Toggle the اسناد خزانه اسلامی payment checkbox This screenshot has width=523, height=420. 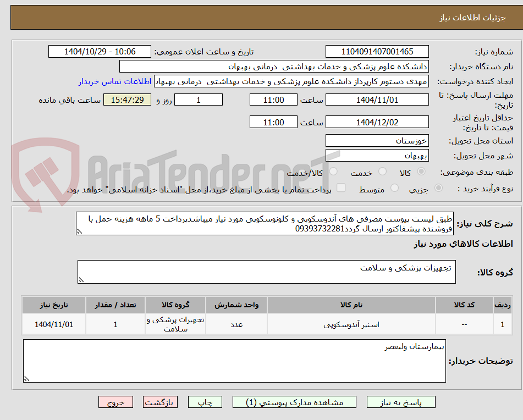(x=341, y=187)
